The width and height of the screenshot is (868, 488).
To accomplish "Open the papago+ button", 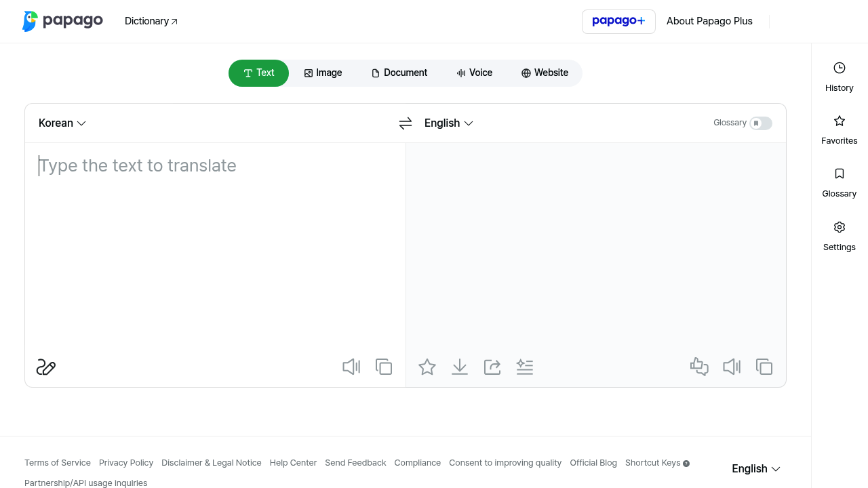I will [x=618, y=22].
